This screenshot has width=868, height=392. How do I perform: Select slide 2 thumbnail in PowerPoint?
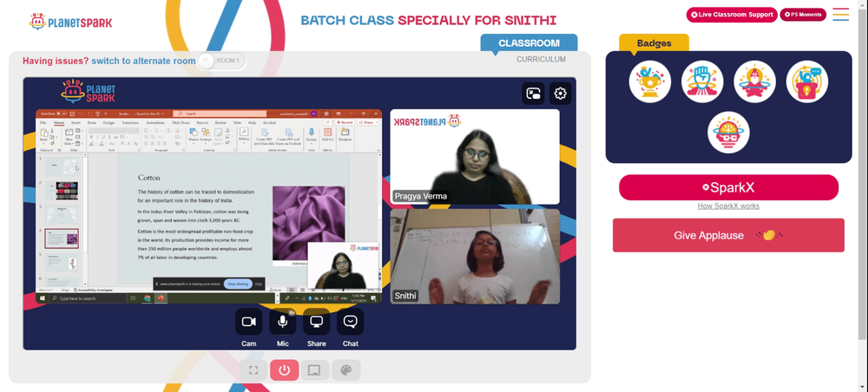pyautogui.click(x=62, y=191)
